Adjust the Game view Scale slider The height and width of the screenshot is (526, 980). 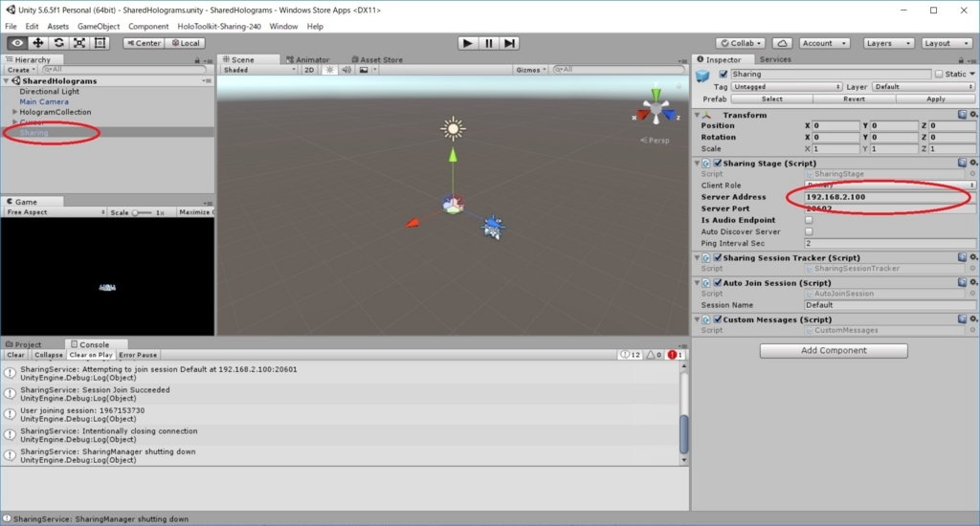pos(142,212)
